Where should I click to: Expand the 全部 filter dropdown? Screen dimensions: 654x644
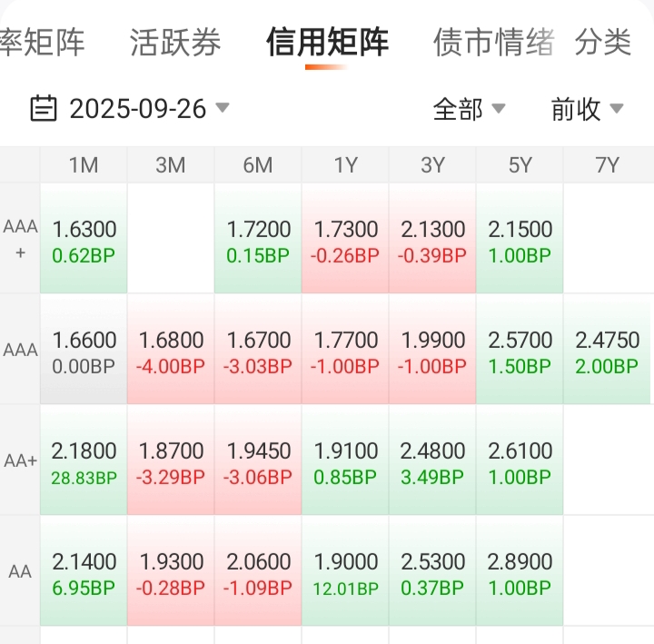(469, 109)
